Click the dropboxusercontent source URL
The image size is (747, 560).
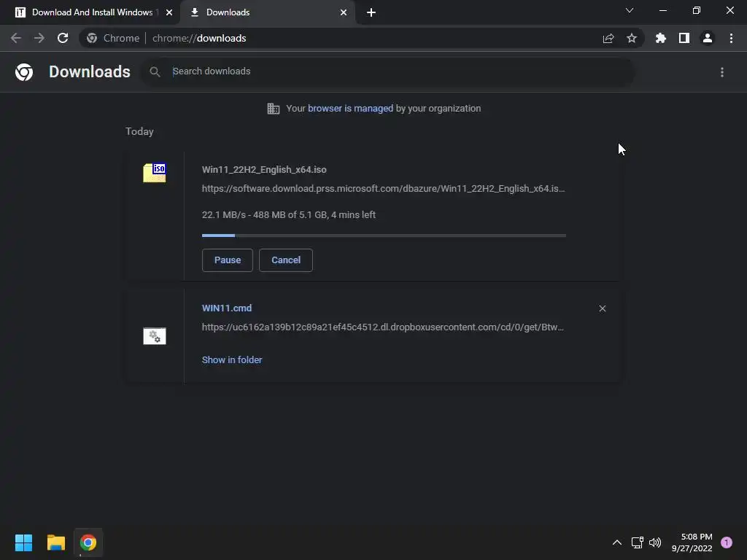click(x=383, y=327)
